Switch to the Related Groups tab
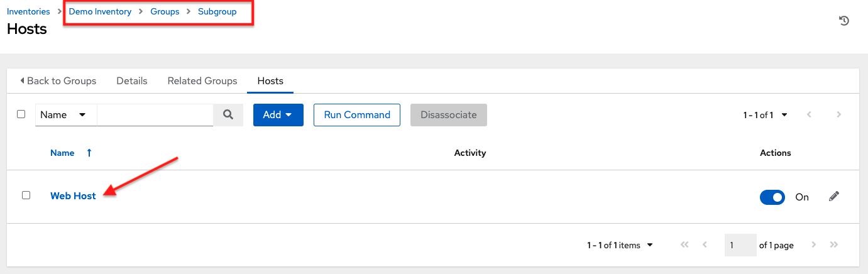Image resolution: width=868 pixels, height=274 pixels. 202,81
